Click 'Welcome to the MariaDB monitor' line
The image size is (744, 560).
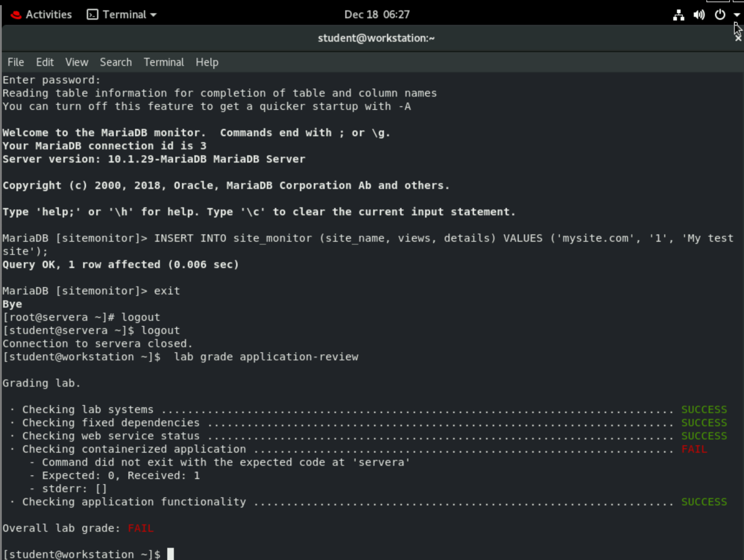pos(196,133)
